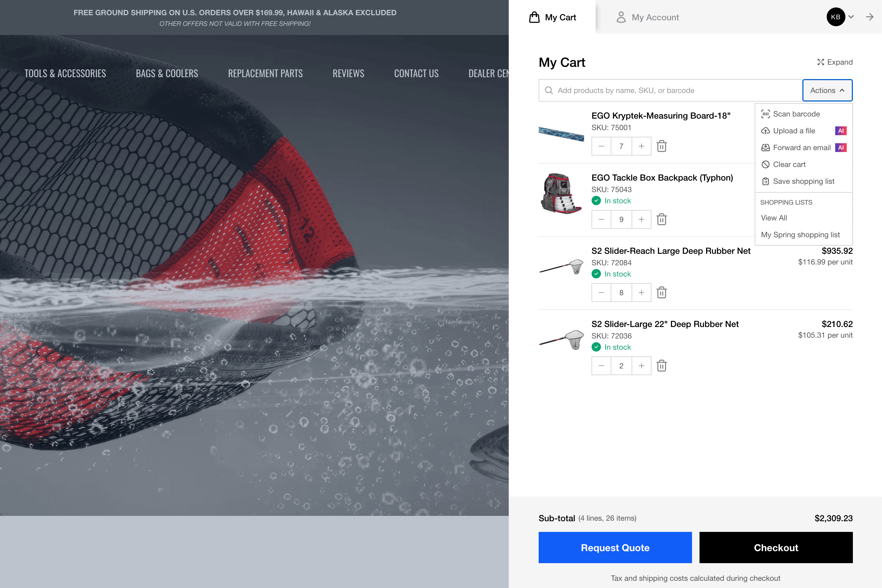Viewport: 882px width, 588px height.
Task: Increase S2 Slider-Large 22" net quantity
Action: [641, 366]
